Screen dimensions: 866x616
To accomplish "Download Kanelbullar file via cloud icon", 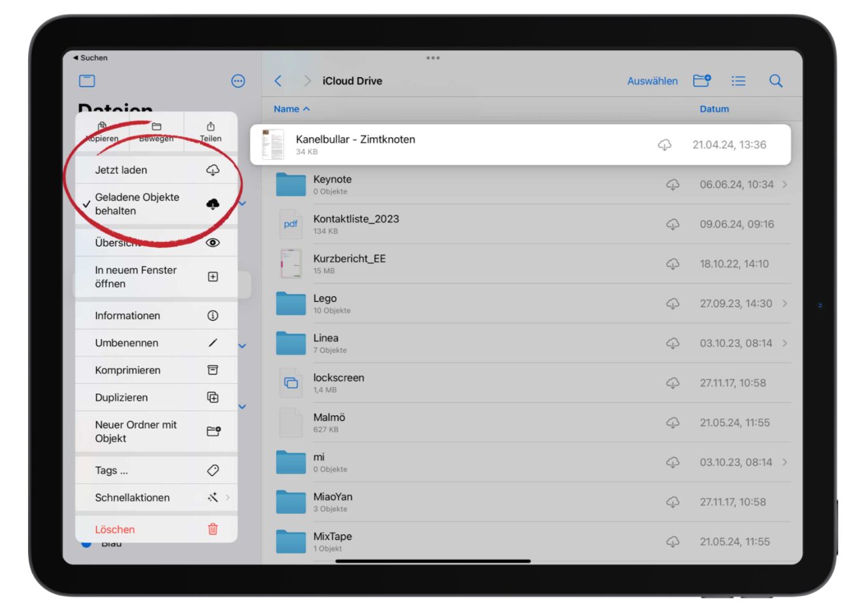I will point(665,145).
